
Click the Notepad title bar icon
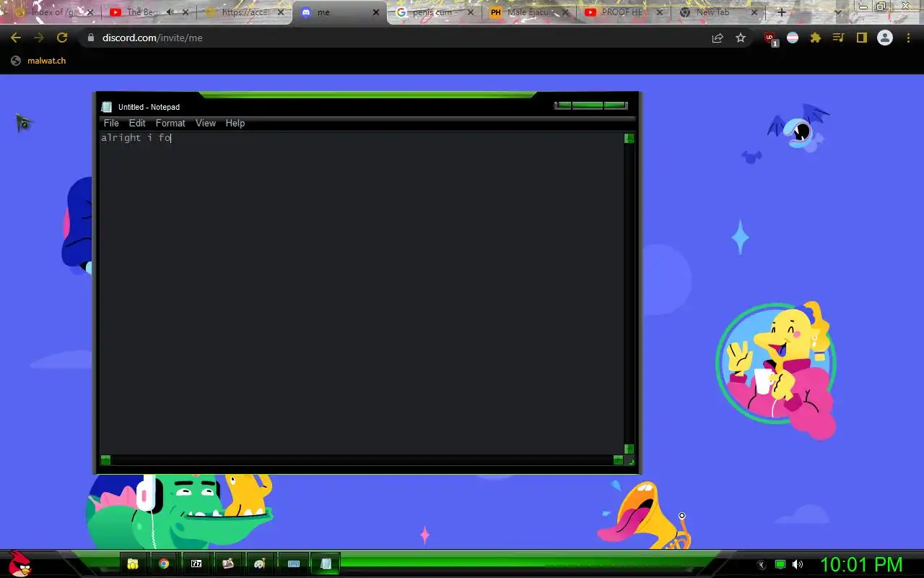coord(107,107)
